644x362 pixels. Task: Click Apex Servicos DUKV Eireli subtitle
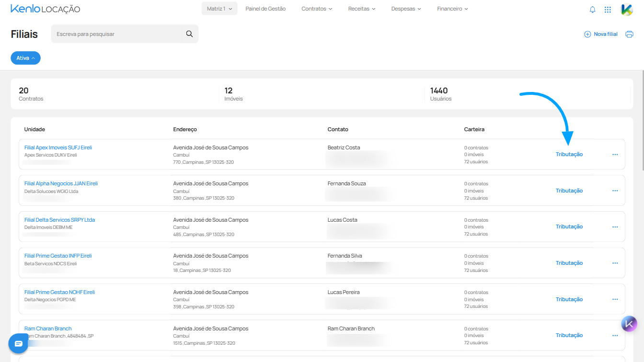(x=51, y=155)
